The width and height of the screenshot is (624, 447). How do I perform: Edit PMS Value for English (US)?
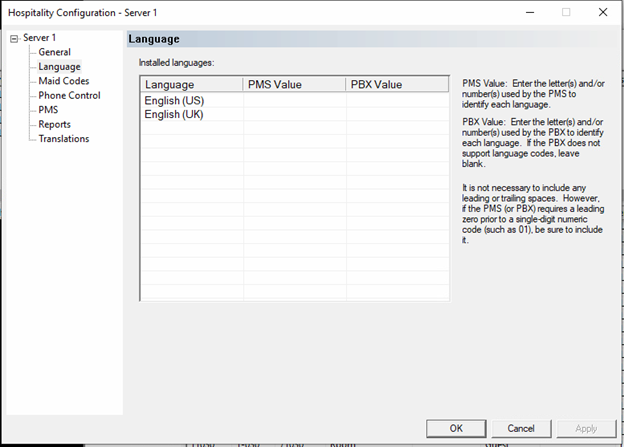click(x=294, y=101)
